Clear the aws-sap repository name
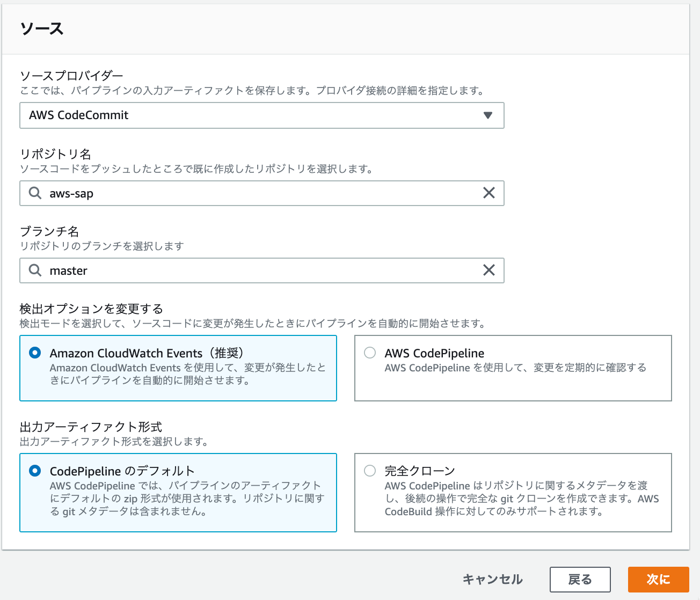Image resolution: width=700 pixels, height=600 pixels. pyautogui.click(x=488, y=193)
